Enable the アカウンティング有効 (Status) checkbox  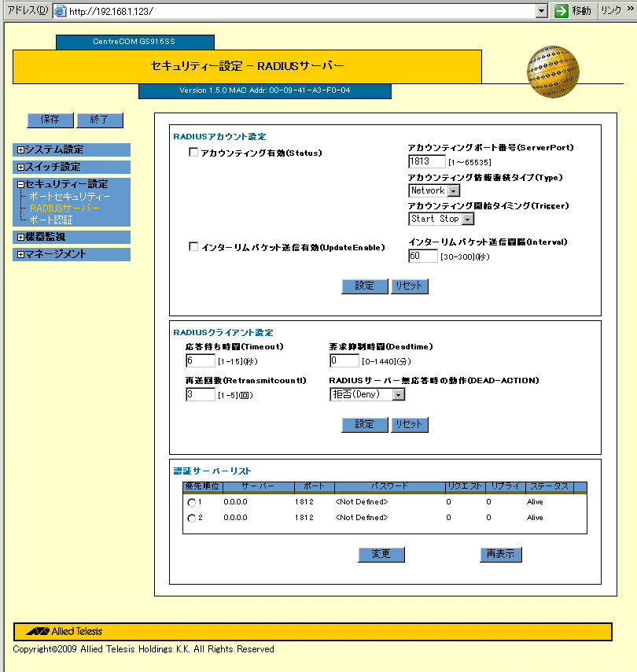coord(193,153)
